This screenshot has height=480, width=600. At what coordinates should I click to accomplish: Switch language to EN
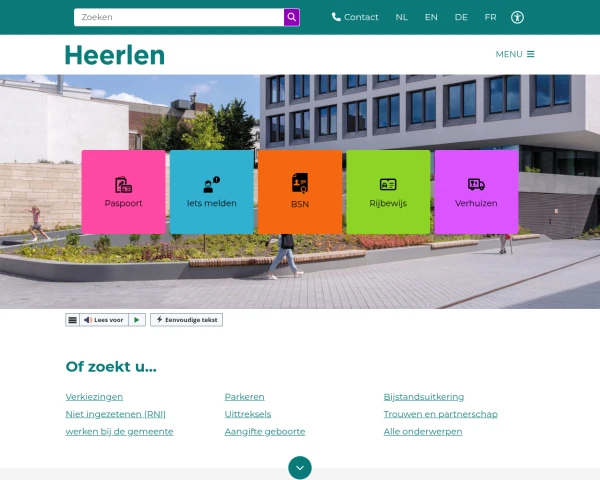click(431, 17)
